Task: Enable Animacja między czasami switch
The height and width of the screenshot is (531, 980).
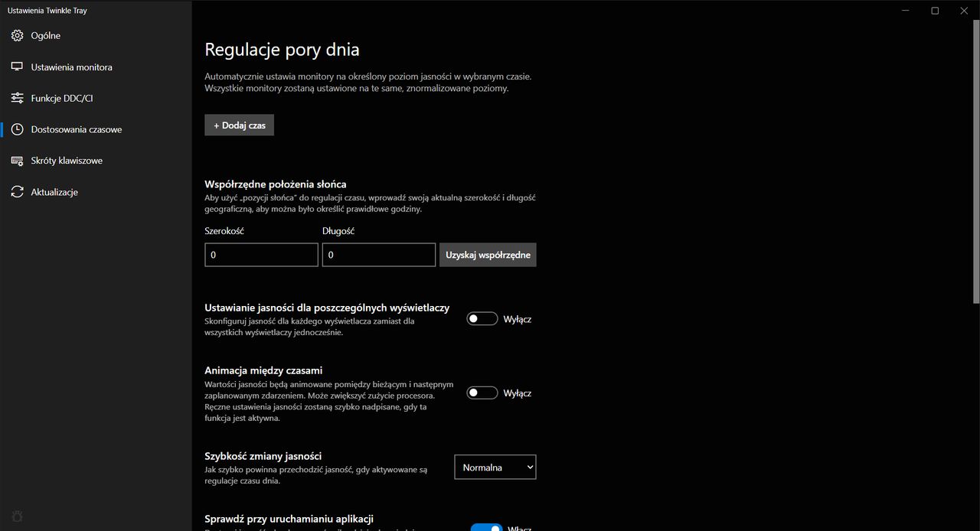Action: [482, 393]
